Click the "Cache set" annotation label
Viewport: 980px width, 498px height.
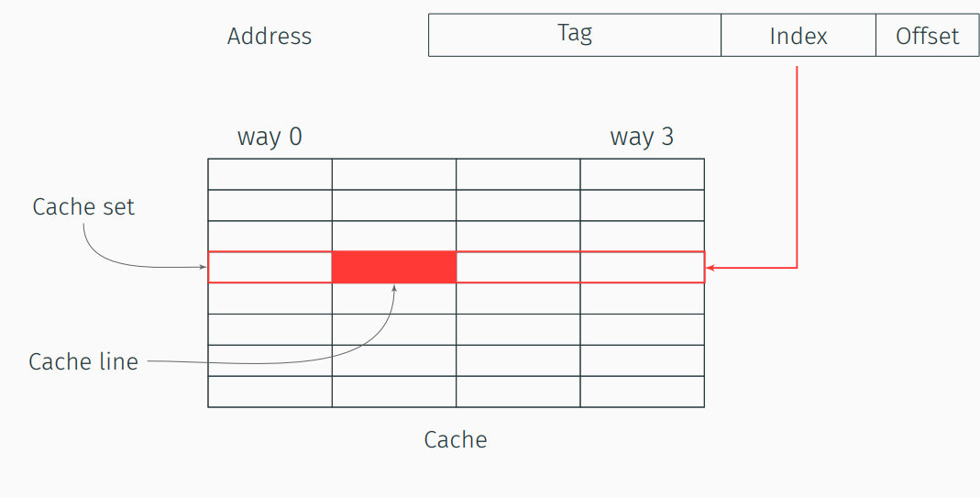click(83, 207)
